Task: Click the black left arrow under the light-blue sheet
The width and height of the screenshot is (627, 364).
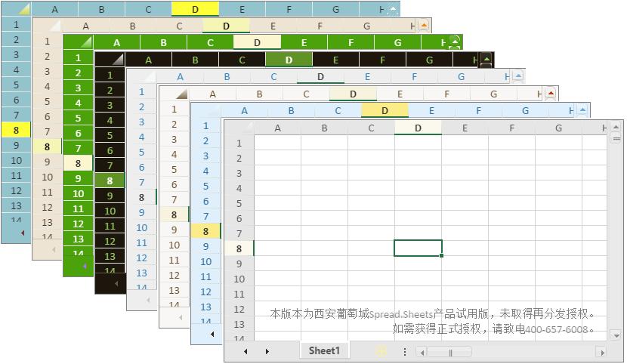Action: (212, 334)
